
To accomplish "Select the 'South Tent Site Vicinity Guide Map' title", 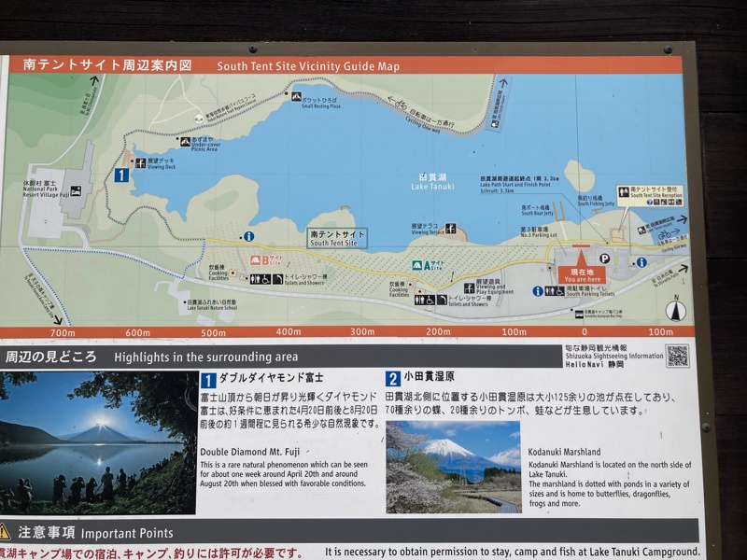I will [x=308, y=66].
